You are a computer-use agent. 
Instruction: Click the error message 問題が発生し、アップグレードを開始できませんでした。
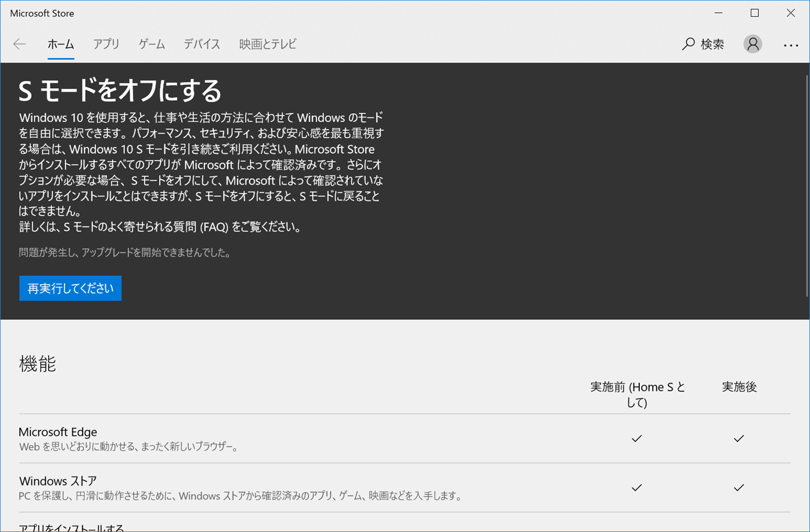125,253
